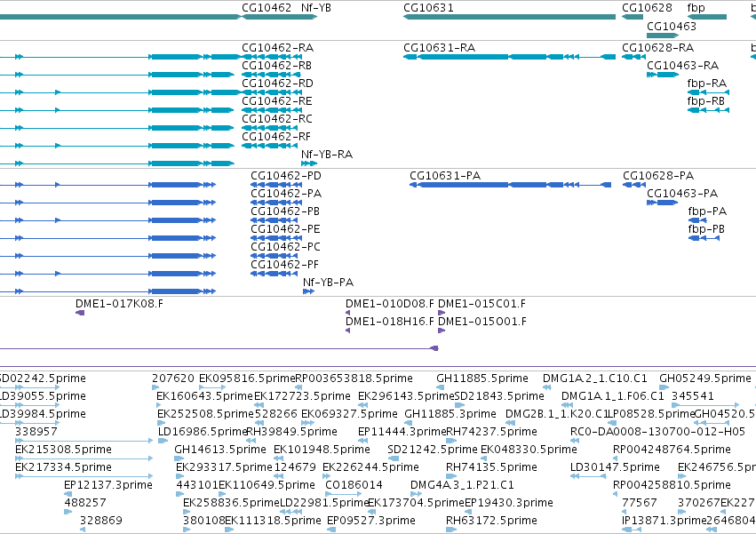This screenshot has width=756, height=534.
Task: Click the CG10462-PC protein label
Action: (x=285, y=247)
